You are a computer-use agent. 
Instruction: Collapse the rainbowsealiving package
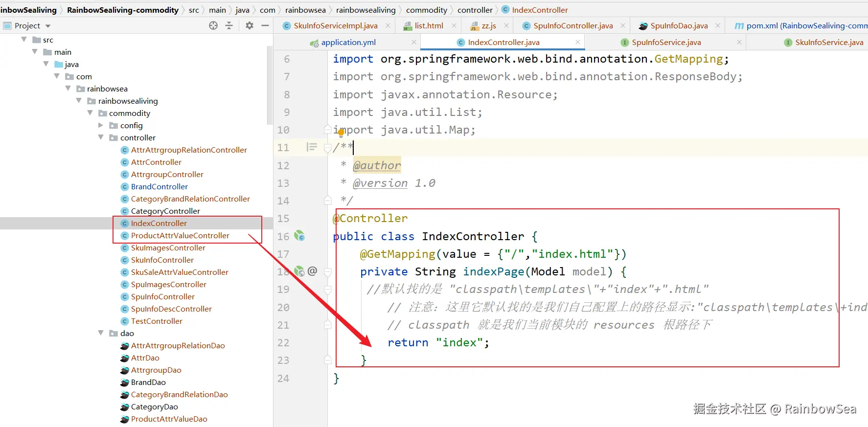coord(79,100)
